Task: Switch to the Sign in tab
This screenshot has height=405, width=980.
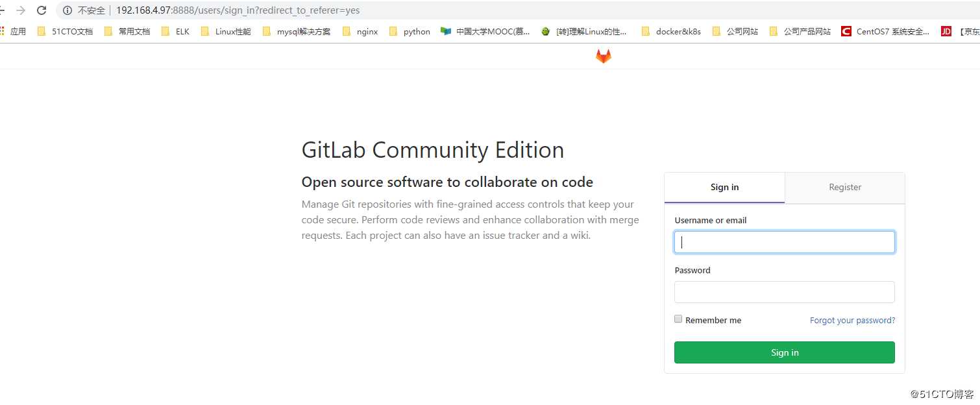Action: pyautogui.click(x=724, y=188)
